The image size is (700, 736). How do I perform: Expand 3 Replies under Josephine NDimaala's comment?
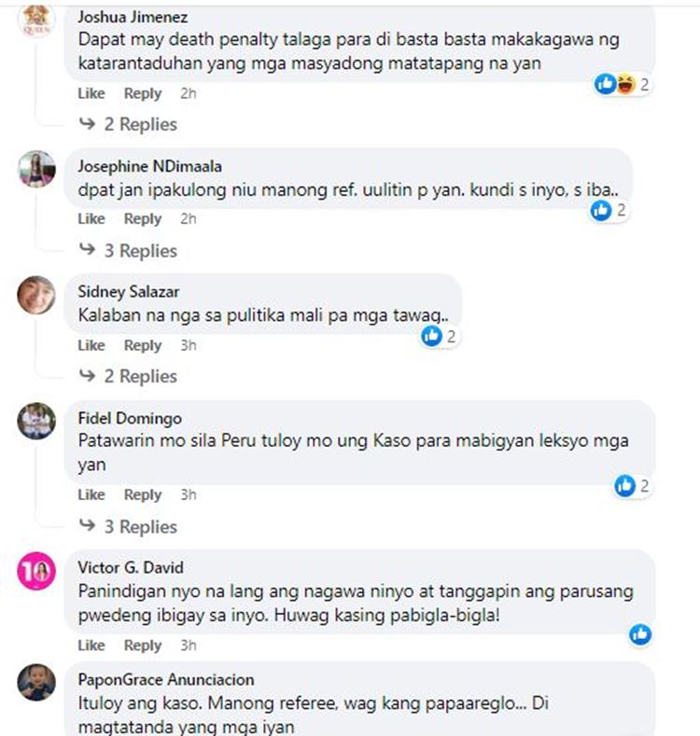(128, 251)
